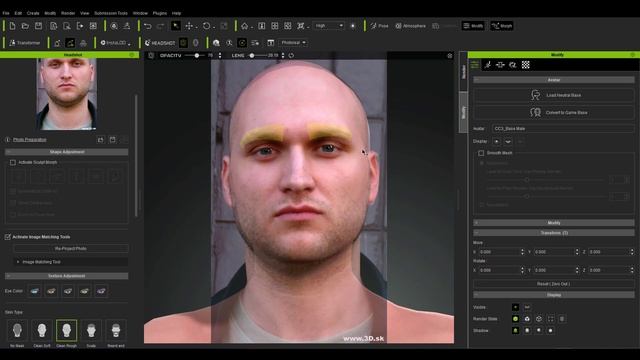This screenshot has width=640, height=360.
Task: Save the project with the disk icon
Action: click(x=38, y=26)
